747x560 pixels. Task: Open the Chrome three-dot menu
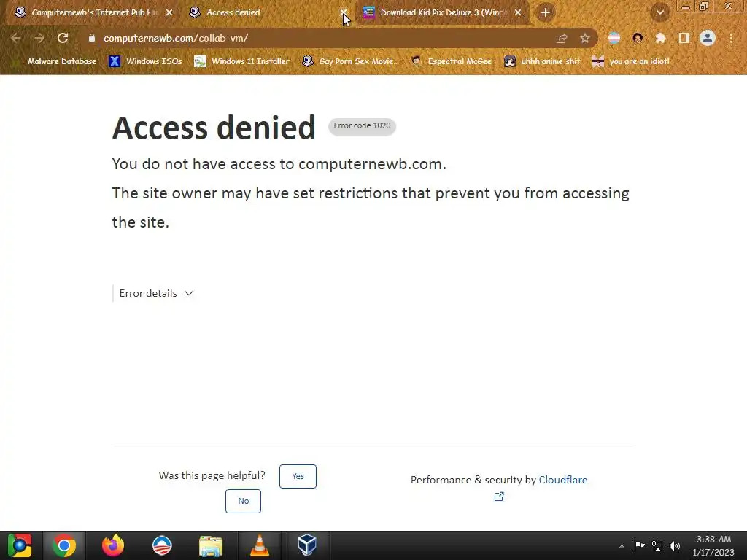(x=731, y=38)
